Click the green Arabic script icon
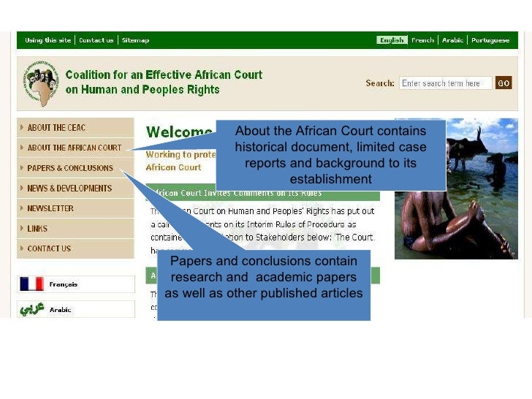This screenshot has width=532, height=399. (32, 308)
